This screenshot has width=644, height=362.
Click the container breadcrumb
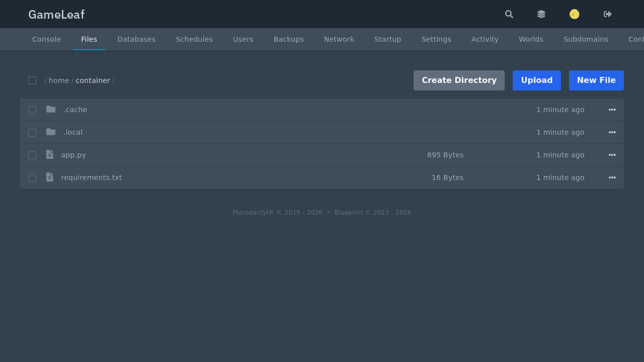pos(93,80)
